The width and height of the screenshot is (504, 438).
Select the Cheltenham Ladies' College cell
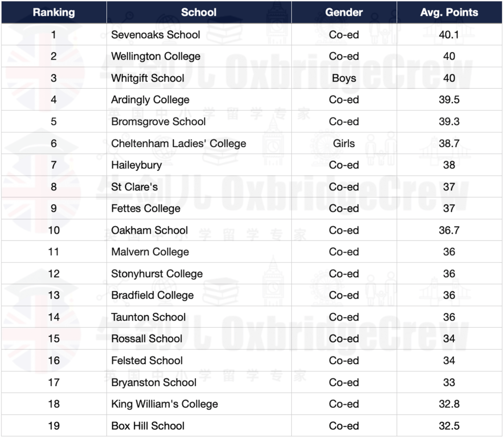[199, 143]
